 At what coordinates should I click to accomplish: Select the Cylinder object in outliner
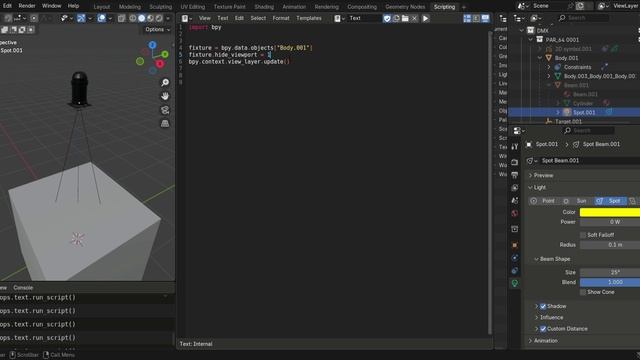tap(583, 103)
